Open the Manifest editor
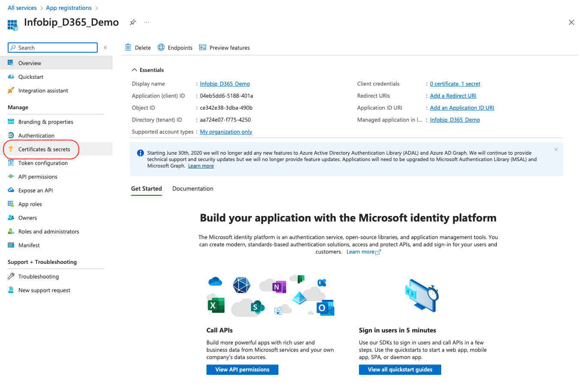Viewport: 580px width, 392px height. 56,245
